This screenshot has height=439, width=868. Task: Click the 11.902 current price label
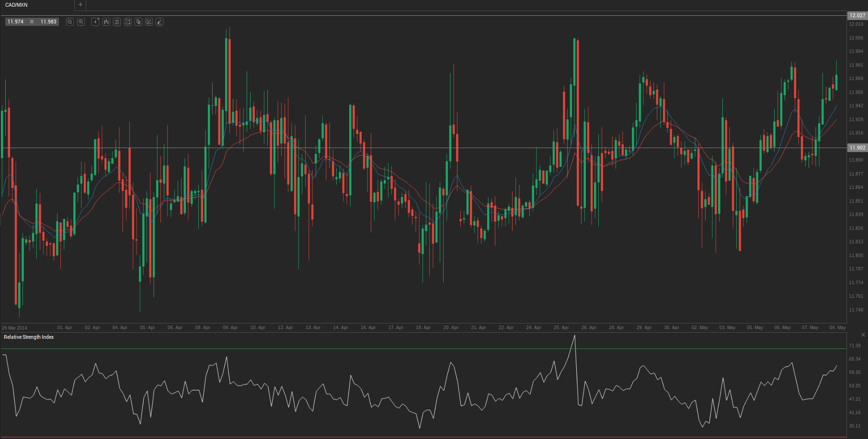click(857, 148)
